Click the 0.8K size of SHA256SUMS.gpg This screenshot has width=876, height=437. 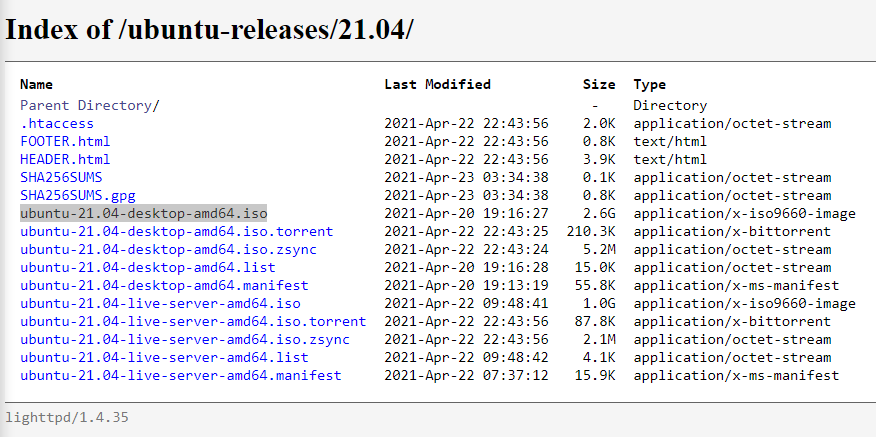pyautogui.click(x=599, y=196)
